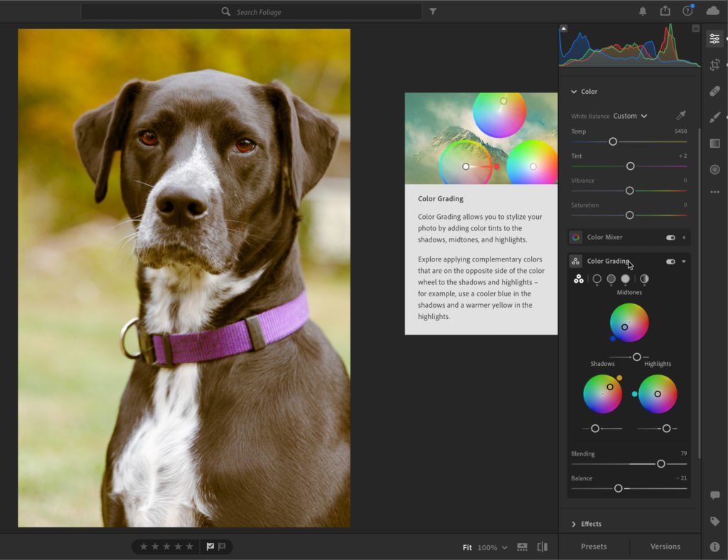Screen dimensions: 728x560
Task: Toggle the Color Mixer switch
Action: (670, 237)
